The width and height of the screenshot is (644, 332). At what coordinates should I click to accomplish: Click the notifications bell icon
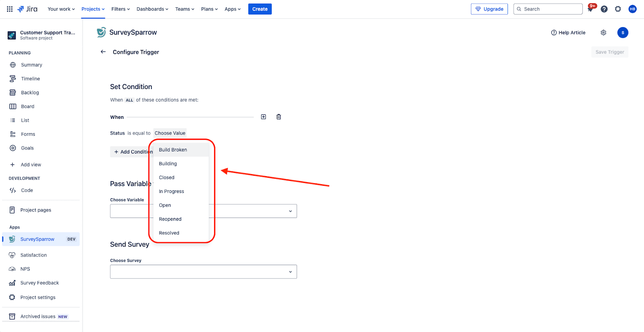click(590, 9)
